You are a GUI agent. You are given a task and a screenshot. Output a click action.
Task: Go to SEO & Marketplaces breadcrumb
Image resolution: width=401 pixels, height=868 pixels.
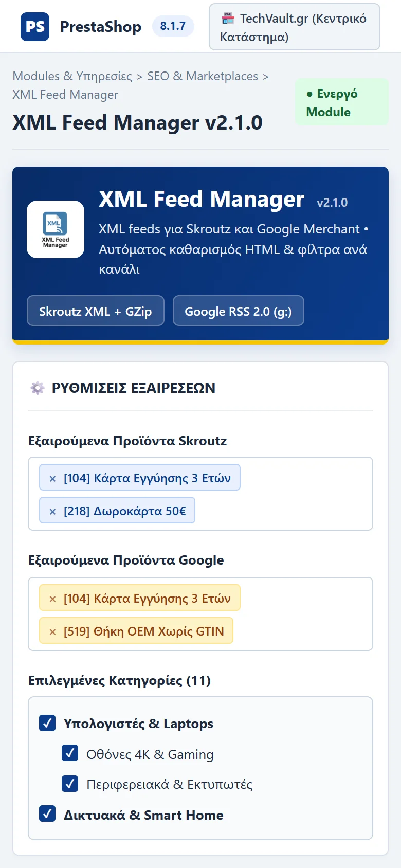point(203,76)
